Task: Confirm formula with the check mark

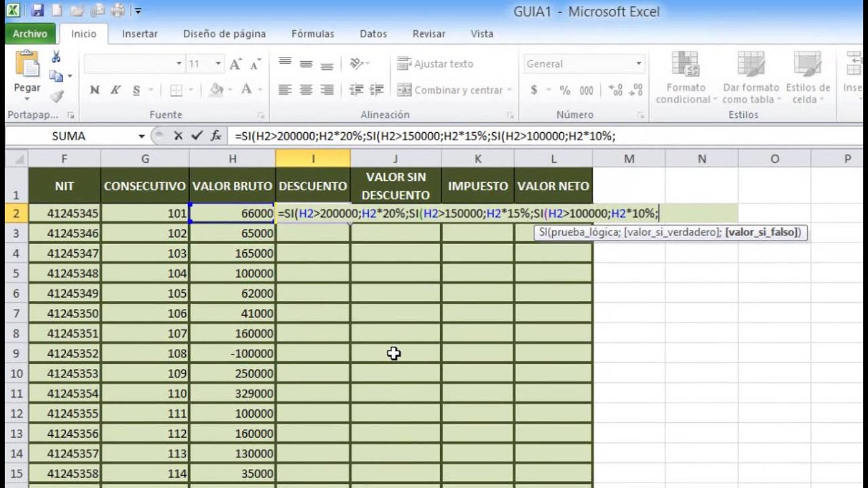Action: tap(197, 136)
